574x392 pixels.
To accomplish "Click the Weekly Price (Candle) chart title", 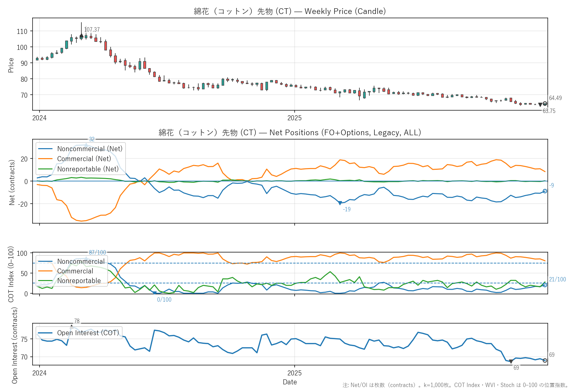I will (290, 11).
